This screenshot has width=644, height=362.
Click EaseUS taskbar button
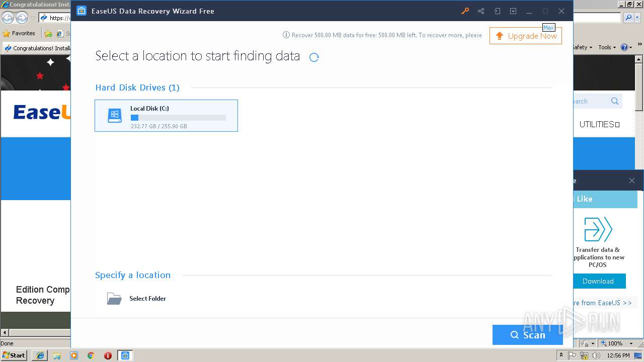(125, 355)
